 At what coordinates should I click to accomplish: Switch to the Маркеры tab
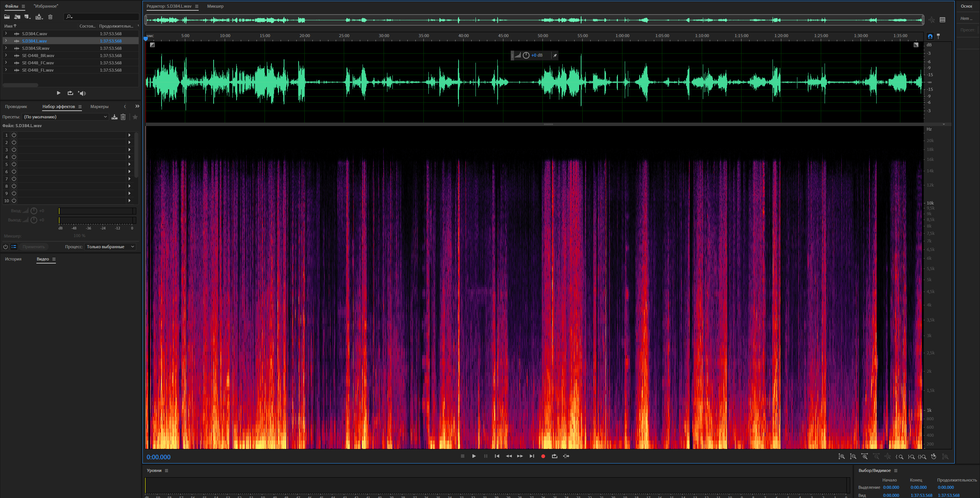99,106
